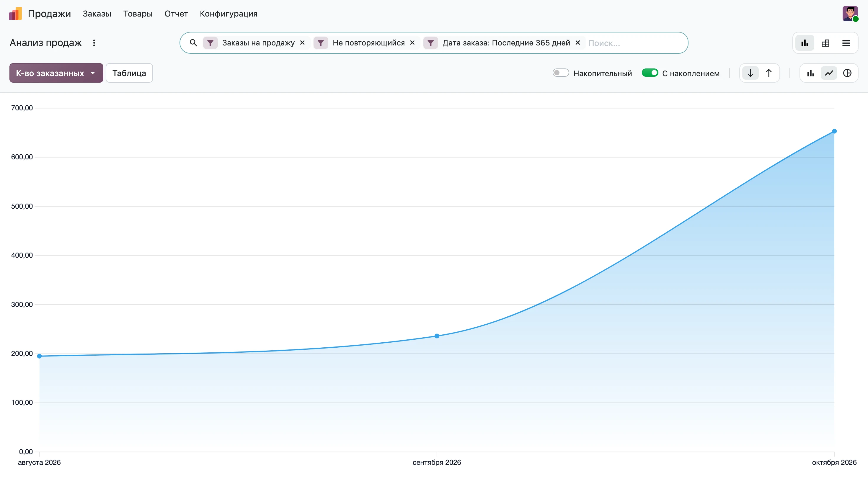Open the Отчет menu
The height and width of the screenshot is (484, 868).
coord(176,14)
